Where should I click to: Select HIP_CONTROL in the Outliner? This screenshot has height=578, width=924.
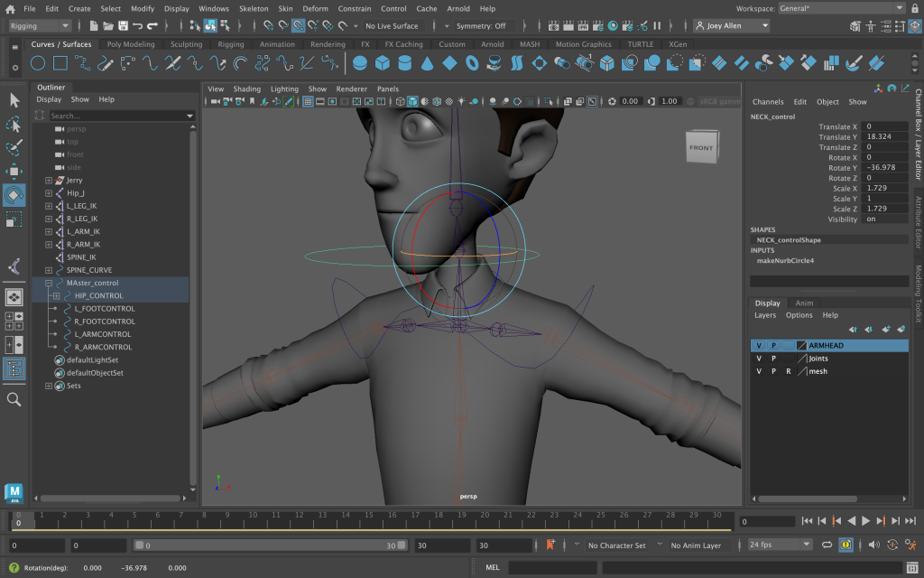pyautogui.click(x=98, y=295)
